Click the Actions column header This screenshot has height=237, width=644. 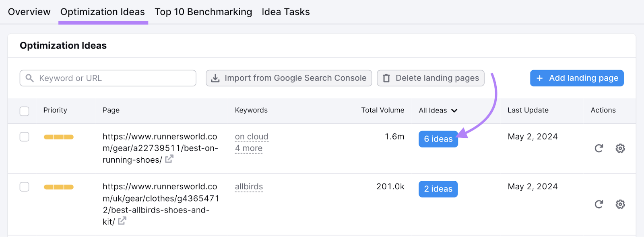tap(603, 110)
